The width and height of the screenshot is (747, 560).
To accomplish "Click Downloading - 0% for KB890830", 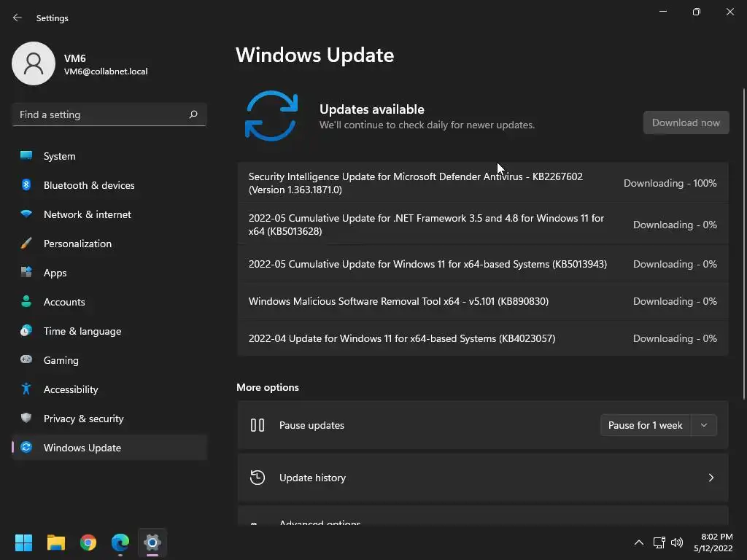I will point(675,301).
